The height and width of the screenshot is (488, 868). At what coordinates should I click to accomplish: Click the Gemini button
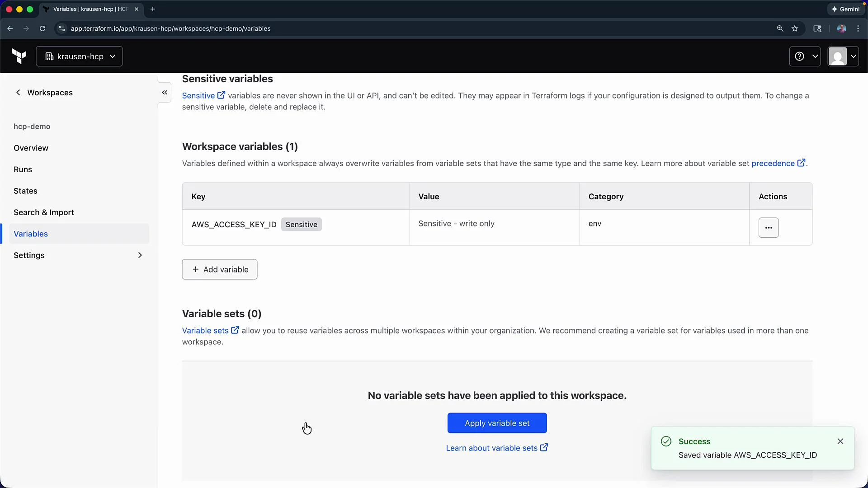(845, 9)
